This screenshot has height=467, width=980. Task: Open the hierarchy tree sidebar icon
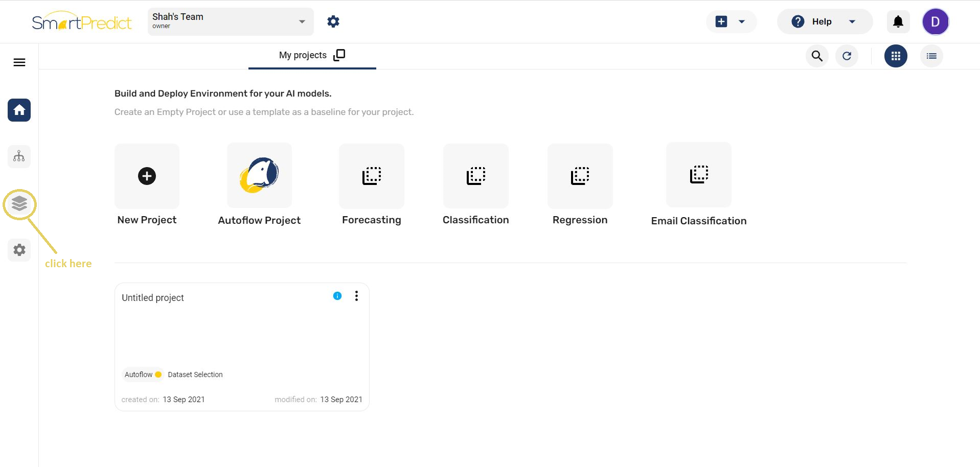(19, 156)
